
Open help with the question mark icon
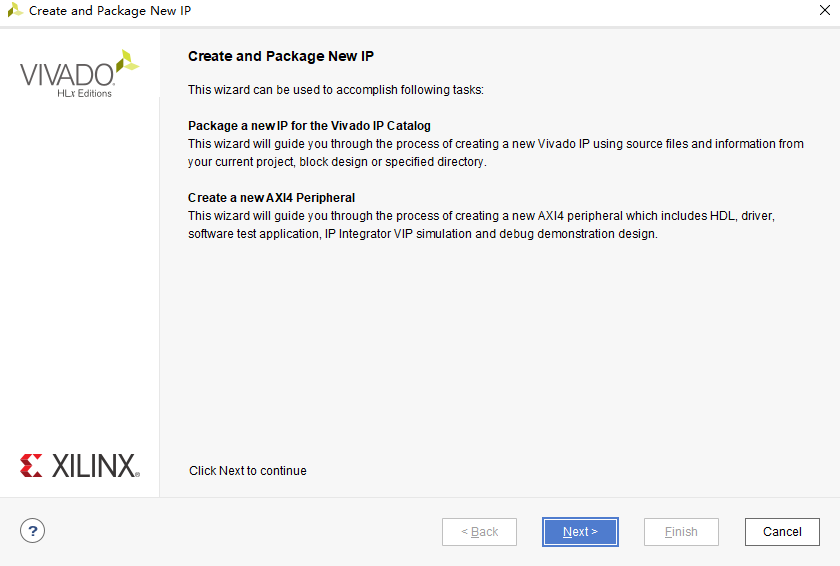point(33,531)
